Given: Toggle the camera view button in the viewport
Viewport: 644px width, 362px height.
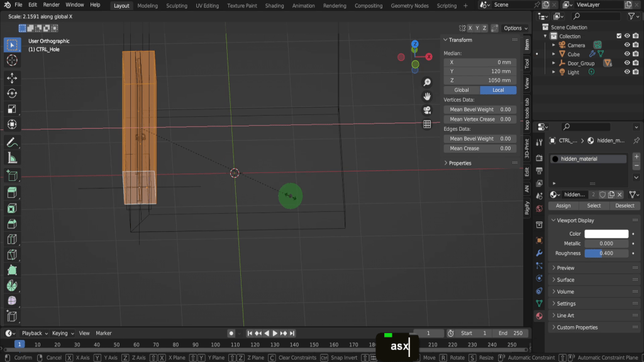Looking at the screenshot, I should (427, 110).
